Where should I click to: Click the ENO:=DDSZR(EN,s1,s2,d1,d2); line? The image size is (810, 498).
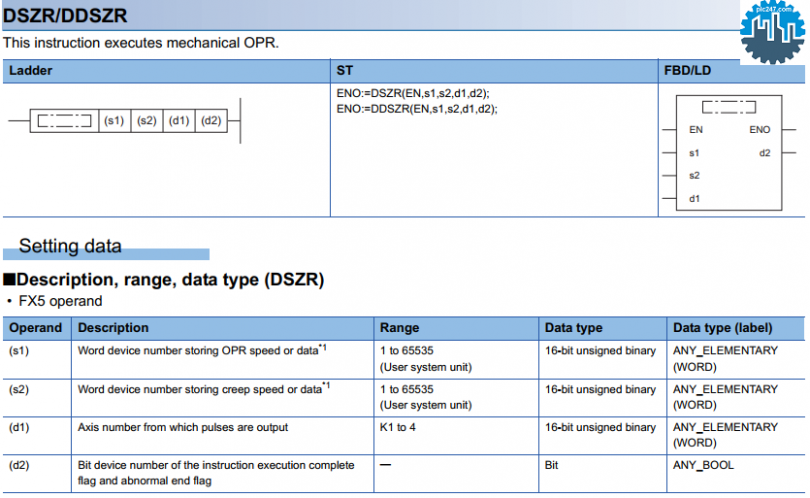coord(417,109)
